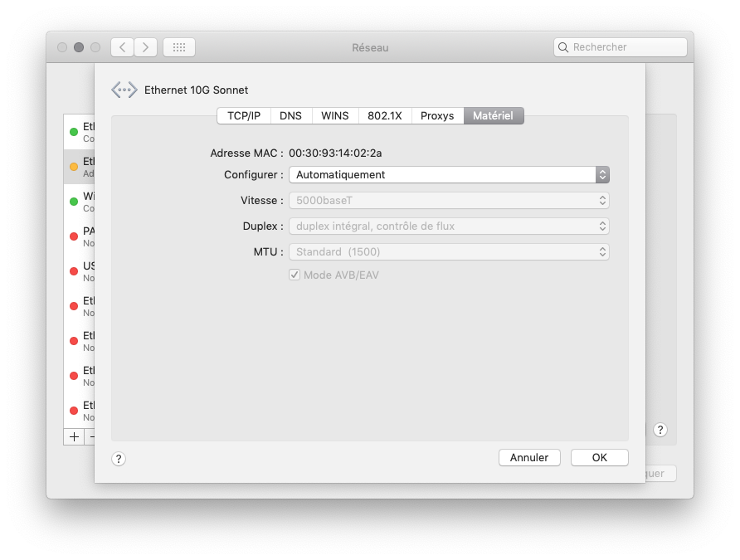Select the first green-status service in sidebar
Viewport: 740px width, 560px height.
tap(80, 132)
